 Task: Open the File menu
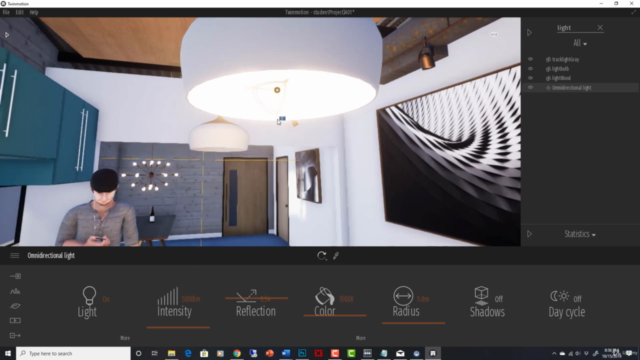[6, 12]
